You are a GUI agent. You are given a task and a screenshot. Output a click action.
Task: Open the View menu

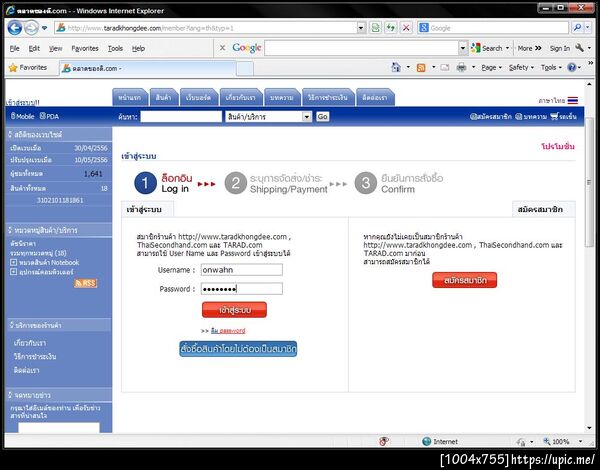(x=55, y=48)
